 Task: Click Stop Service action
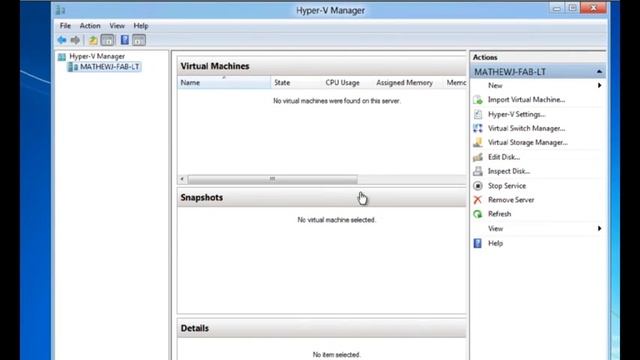point(507,186)
